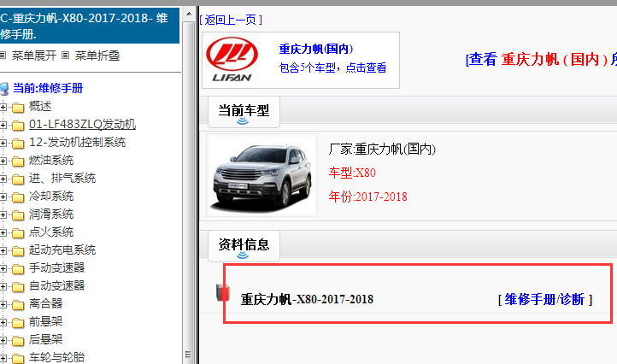Click the folder icon for 自动变速器
This screenshot has height=364, width=617.
pos(18,287)
